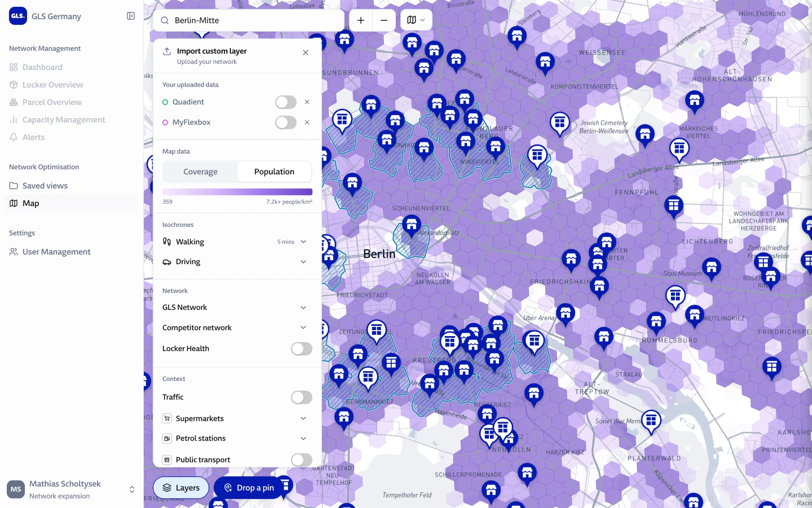Viewport: 812px width, 508px height.
Task: Expand the Supermarkets context options
Action: point(303,418)
